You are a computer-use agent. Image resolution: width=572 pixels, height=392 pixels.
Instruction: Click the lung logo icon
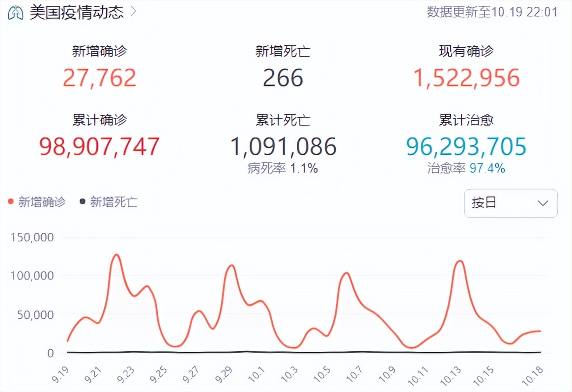click(16, 11)
